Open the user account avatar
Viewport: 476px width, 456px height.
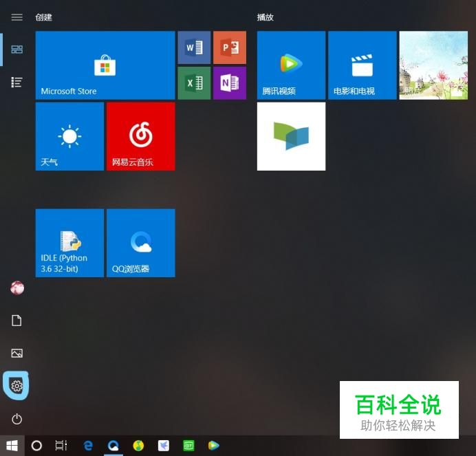pyautogui.click(x=17, y=287)
